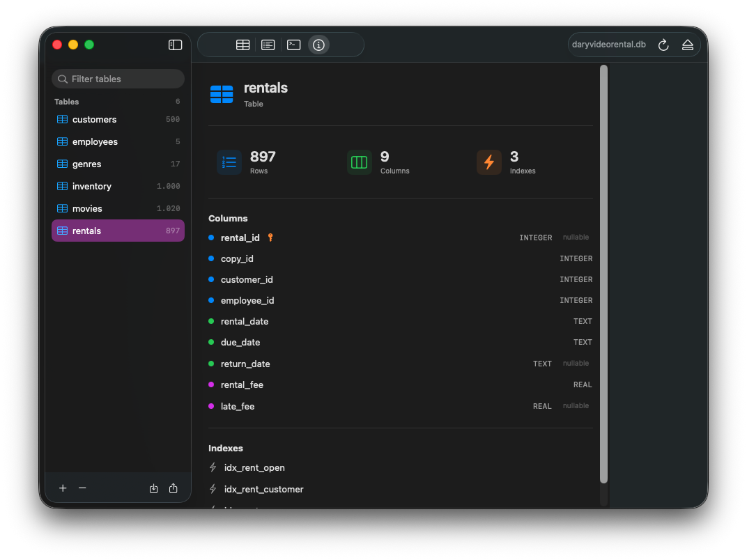Screen dimensions: 747x560
Task: Click the due_date column name
Action: tap(240, 343)
